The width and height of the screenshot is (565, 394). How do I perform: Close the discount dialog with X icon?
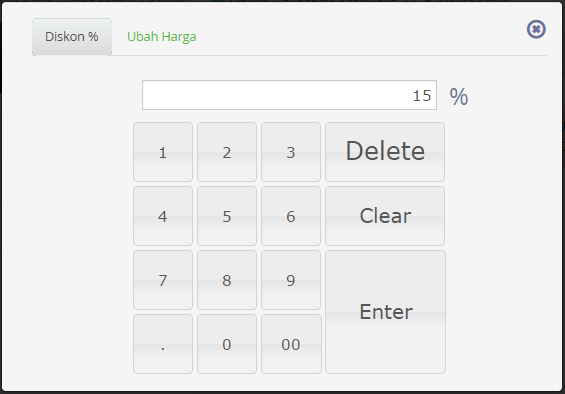536,29
